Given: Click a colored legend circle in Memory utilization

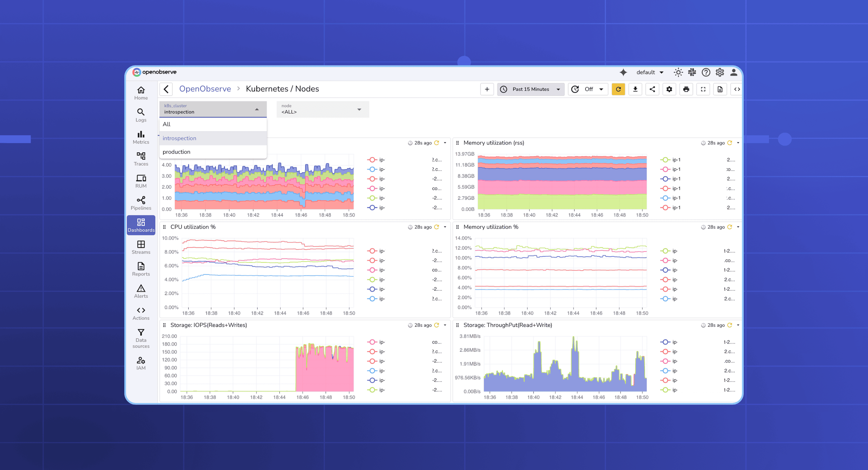Looking at the screenshot, I should pos(665,159).
